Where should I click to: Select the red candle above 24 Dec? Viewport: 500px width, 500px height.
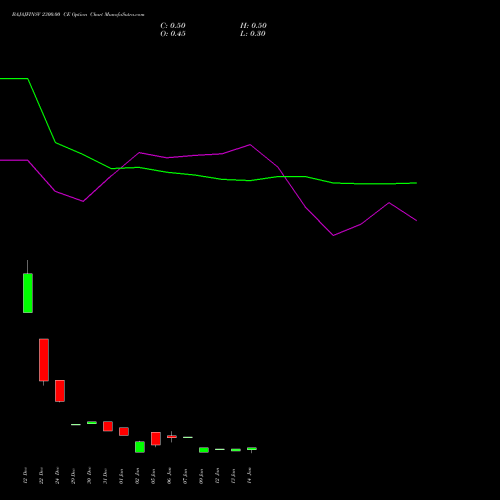(60, 391)
